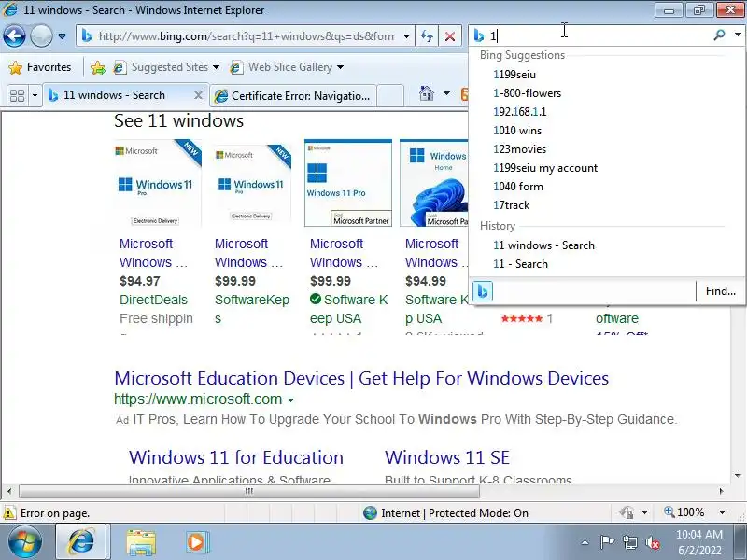Click the Add to Favorites Bar icon
Image resolution: width=747 pixels, height=560 pixels.
pyautogui.click(x=98, y=67)
